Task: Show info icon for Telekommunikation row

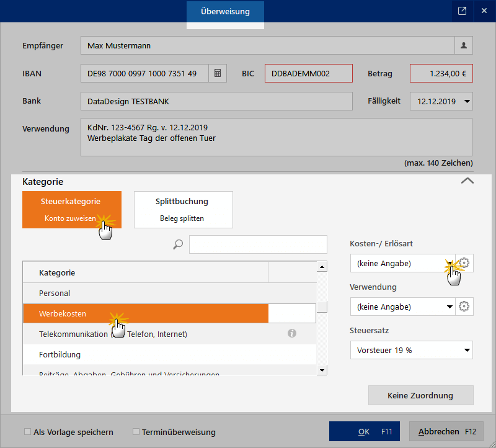Action: 291,333
